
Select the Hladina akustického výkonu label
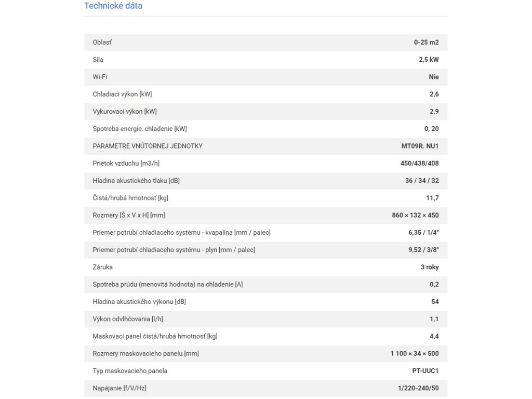coord(139,302)
